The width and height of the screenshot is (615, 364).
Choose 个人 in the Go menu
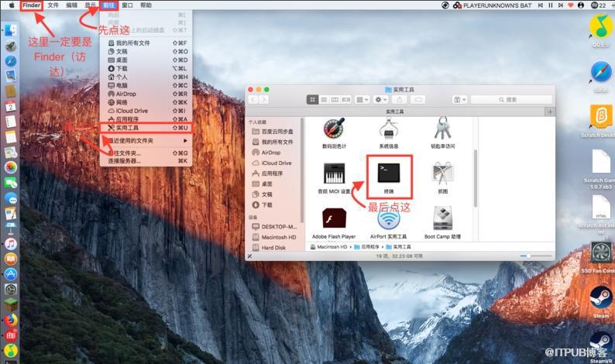146,77
